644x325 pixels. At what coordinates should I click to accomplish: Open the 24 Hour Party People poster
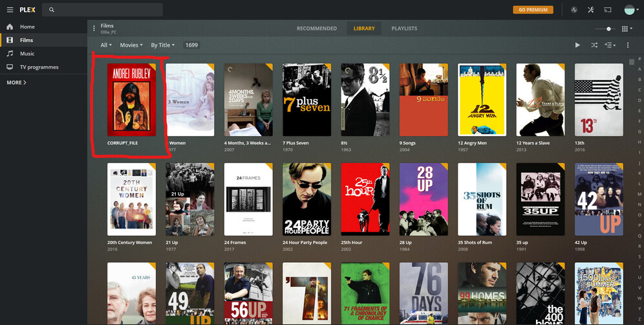[x=306, y=199]
